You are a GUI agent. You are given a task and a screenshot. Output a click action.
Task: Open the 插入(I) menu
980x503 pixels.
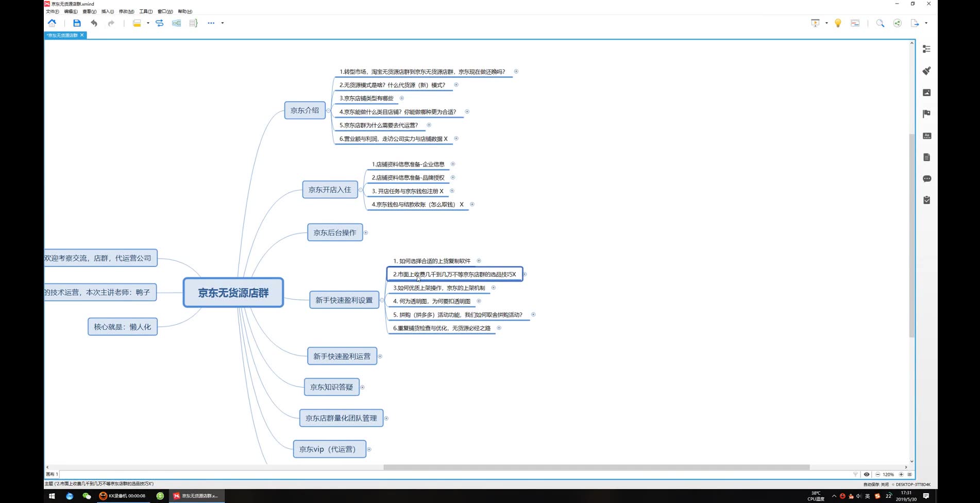(107, 11)
